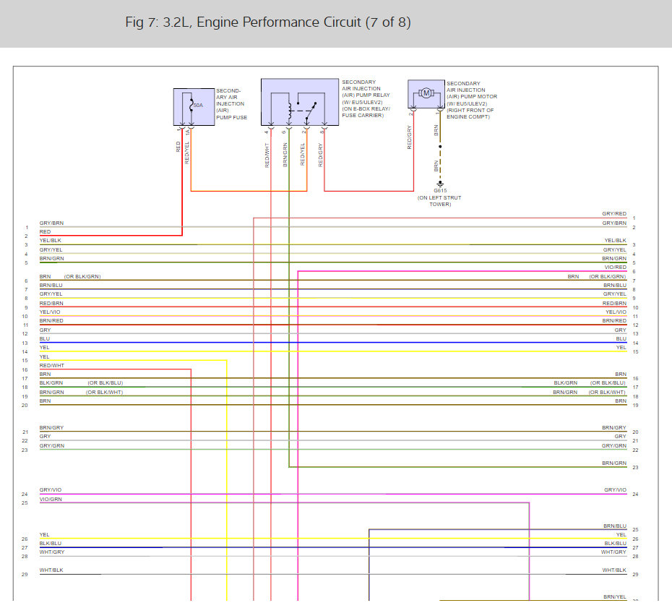Click the 'RED/BRN' label at right pin 10

click(615, 303)
